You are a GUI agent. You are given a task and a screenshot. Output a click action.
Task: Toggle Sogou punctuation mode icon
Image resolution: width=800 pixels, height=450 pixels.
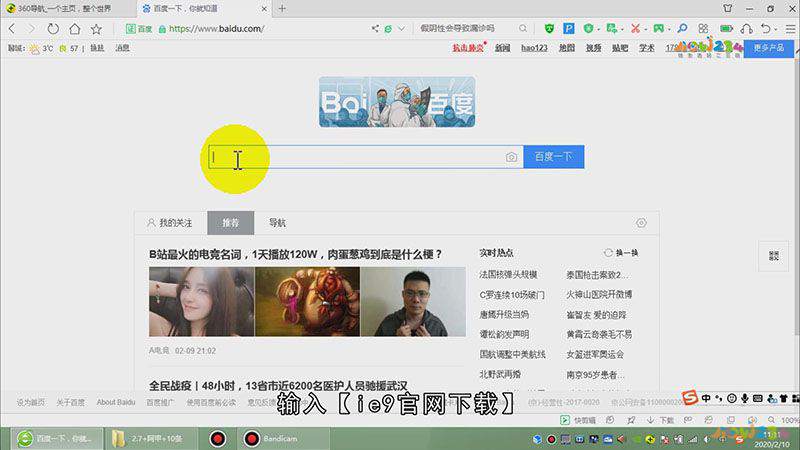[x=719, y=398]
